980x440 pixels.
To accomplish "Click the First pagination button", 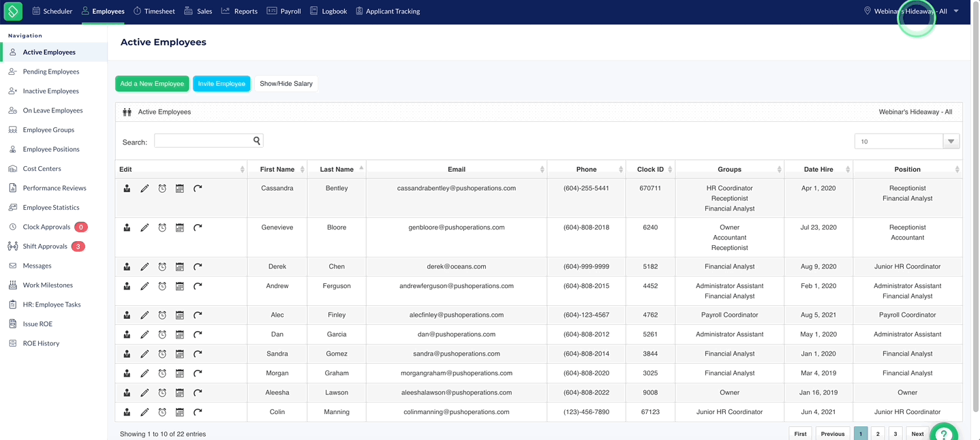I will 800,434.
